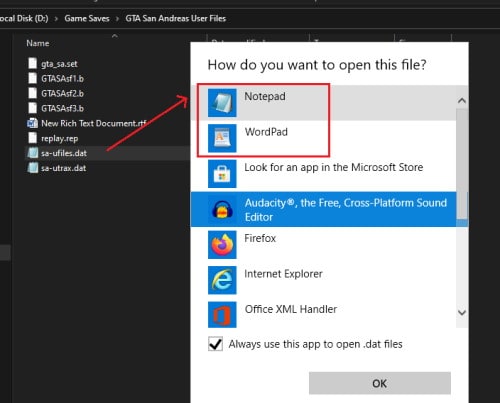Screen dimensions: 500x403
Task: Choose the Internet Explorer entry text
Action: 283,274
